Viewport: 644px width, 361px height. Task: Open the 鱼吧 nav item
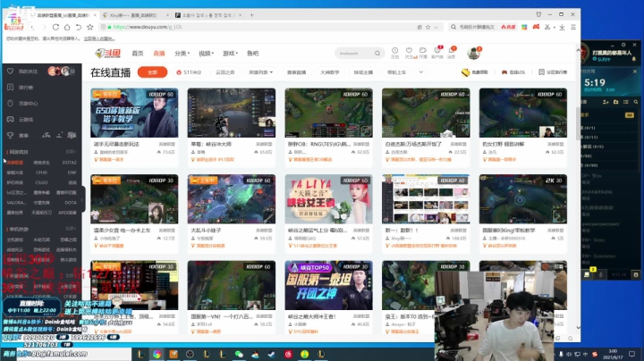[x=252, y=54]
